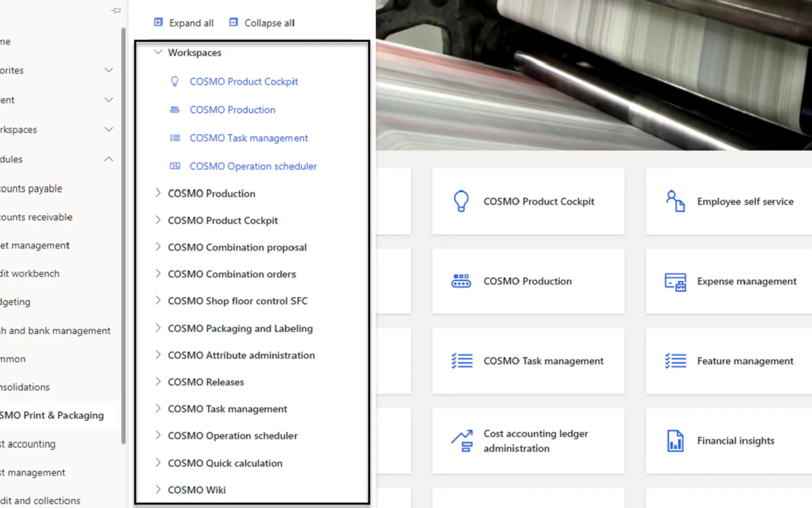Viewport: 812px width, 508px height.
Task: Expand COSMO Shop floor control SFC group
Action: [158, 300]
